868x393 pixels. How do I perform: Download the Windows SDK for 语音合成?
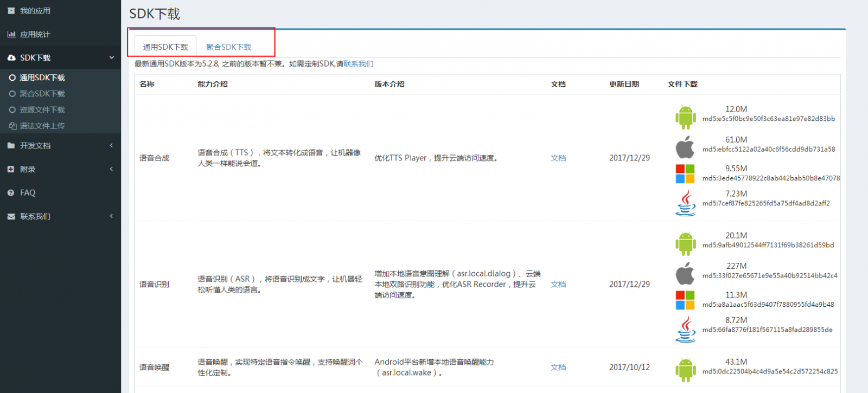coord(685,174)
